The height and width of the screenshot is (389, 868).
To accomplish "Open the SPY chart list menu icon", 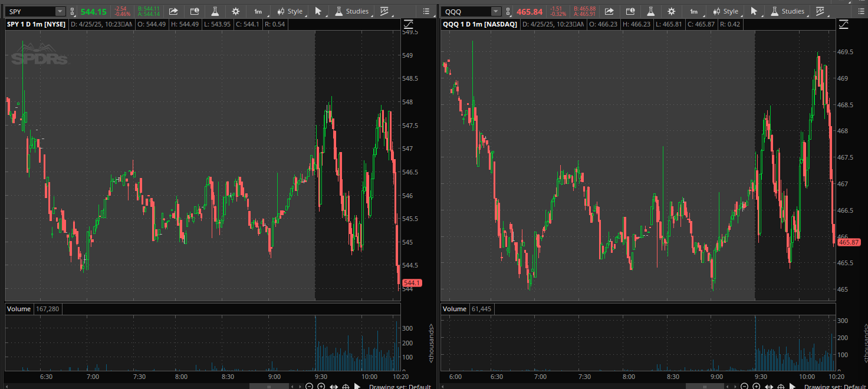I will (x=427, y=11).
